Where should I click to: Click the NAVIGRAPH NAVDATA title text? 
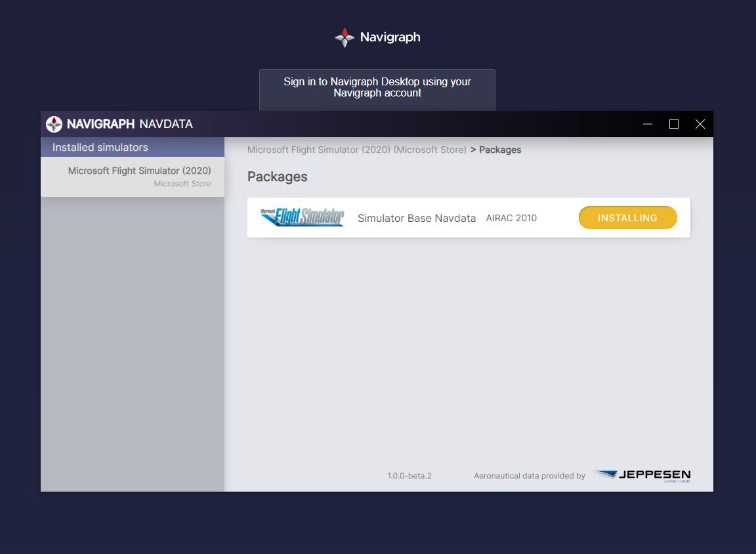pyautogui.click(x=130, y=124)
